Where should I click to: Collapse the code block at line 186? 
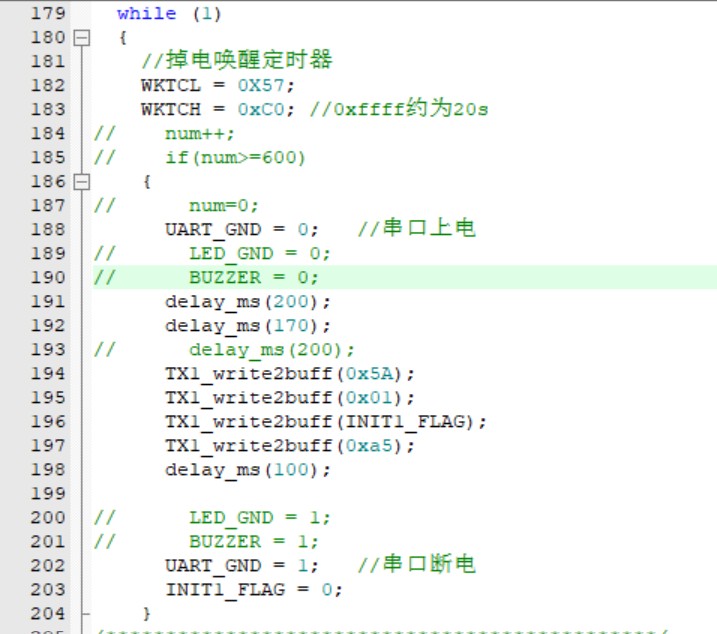click(82, 182)
